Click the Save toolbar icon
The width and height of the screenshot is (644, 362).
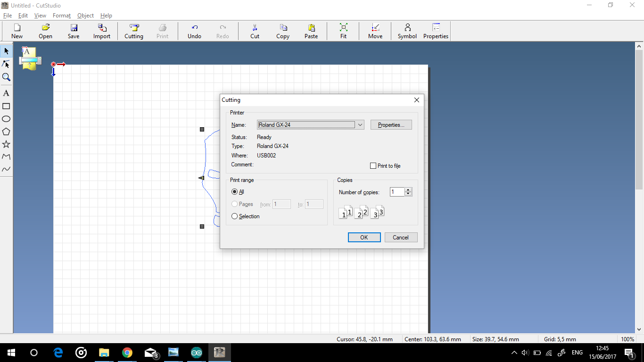pos(74,31)
